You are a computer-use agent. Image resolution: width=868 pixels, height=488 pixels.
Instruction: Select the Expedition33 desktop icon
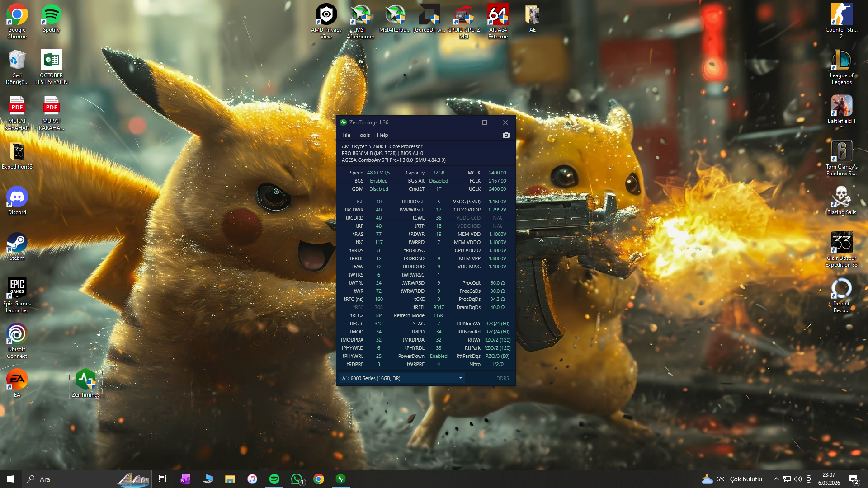[x=17, y=155]
